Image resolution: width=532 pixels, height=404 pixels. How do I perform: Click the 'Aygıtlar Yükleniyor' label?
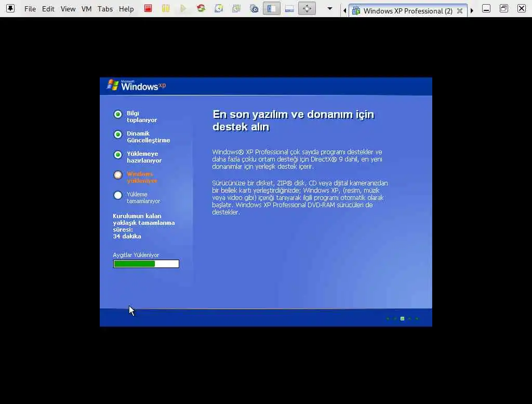(136, 255)
